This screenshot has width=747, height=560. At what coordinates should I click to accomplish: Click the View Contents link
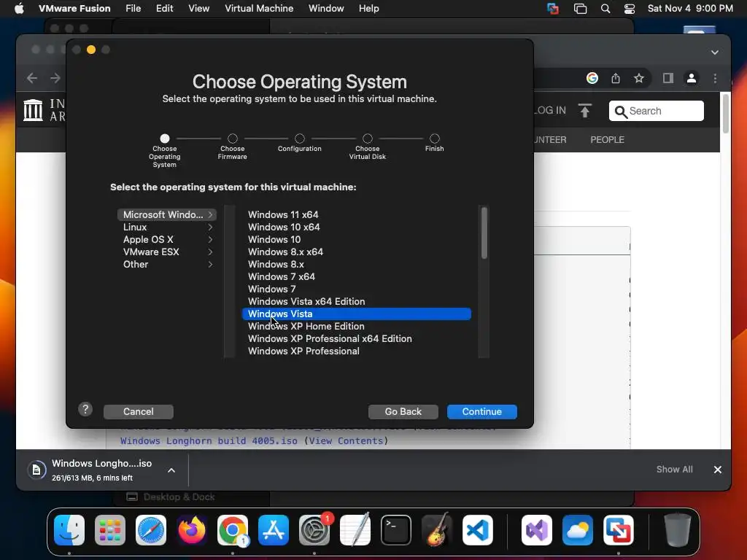coord(347,441)
